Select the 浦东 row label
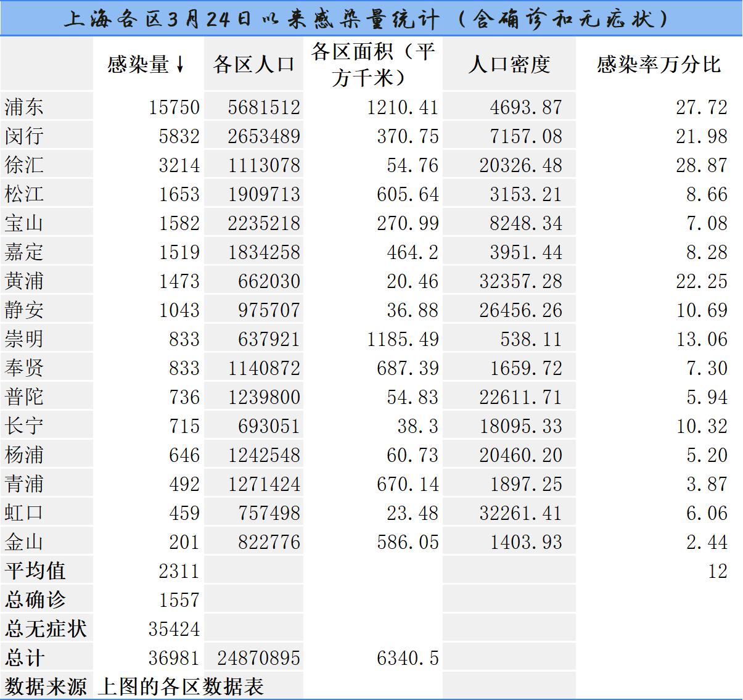Image resolution: width=743 pixels, height=700 pixels. tap(24, 107)
